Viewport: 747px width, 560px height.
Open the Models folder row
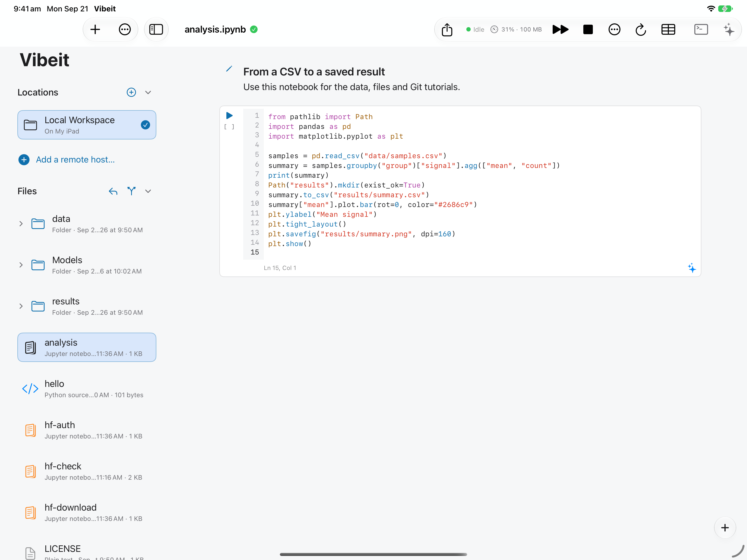pos(87,265)
